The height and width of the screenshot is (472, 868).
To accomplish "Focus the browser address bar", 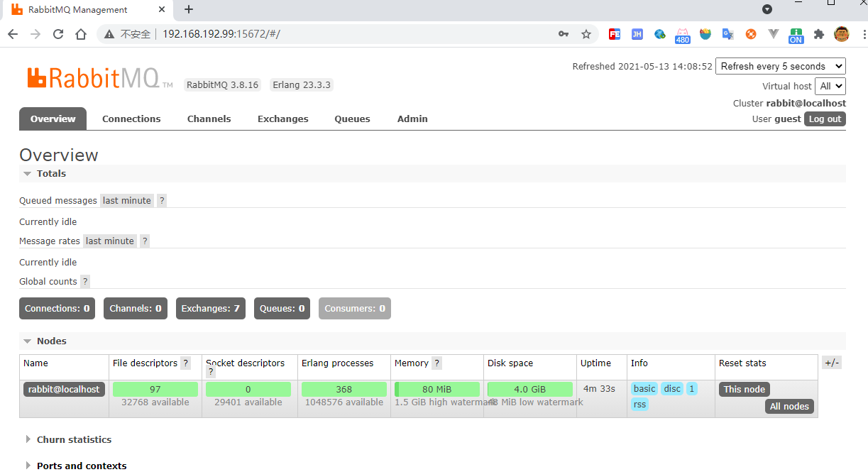I will (355, 34).
